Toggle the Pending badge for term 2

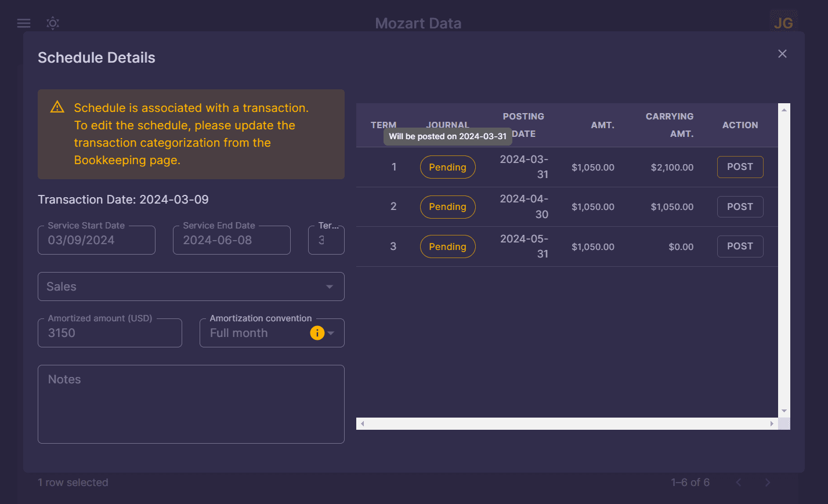(x=447, y=206)
